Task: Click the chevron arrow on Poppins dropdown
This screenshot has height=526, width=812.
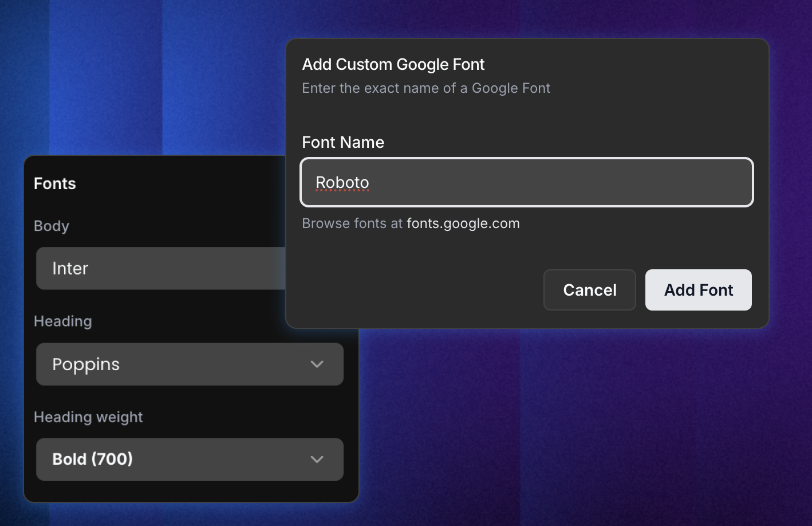Action: (x=317, y=364)
